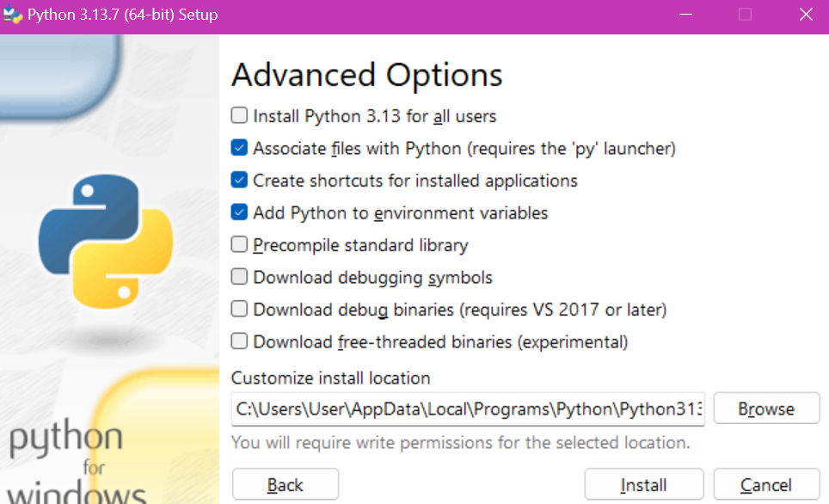The width and height of the screenshot is (829, 504).
Task: Uncheck Associate files with Python option
Action: 239,148
